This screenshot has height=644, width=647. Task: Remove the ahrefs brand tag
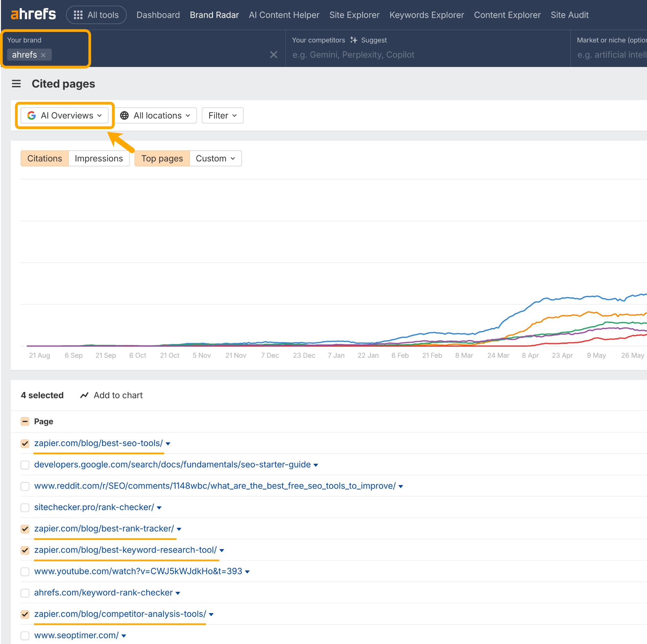[x=44, y=55]
